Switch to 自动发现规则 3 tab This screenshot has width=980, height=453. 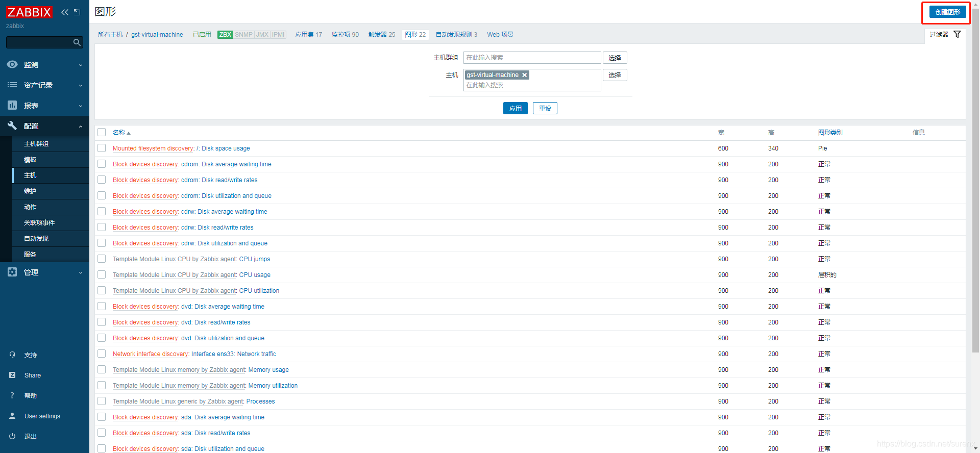pyautogui.click(x=456, y=35)
